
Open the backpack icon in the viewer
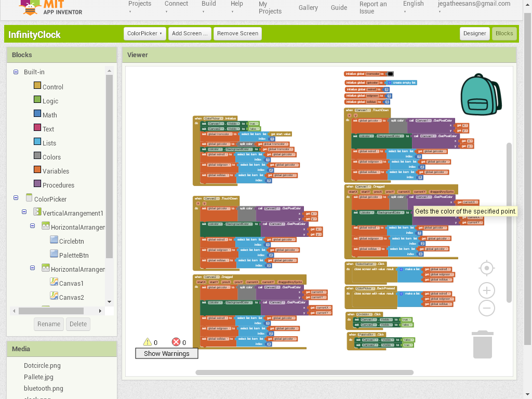(x=481, y=94)
